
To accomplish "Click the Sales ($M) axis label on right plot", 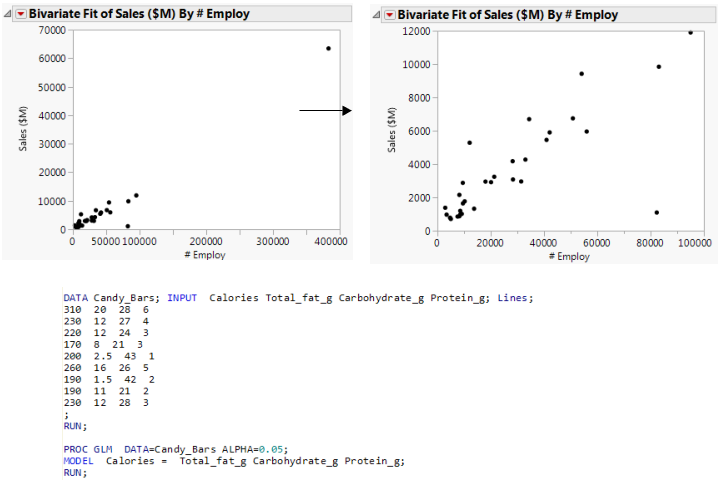I will 392,130.
